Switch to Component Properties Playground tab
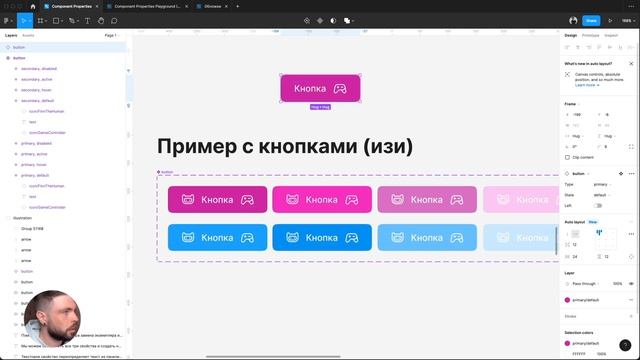The image size is (640, 360). pyautogui.click(x=147, y=7)
